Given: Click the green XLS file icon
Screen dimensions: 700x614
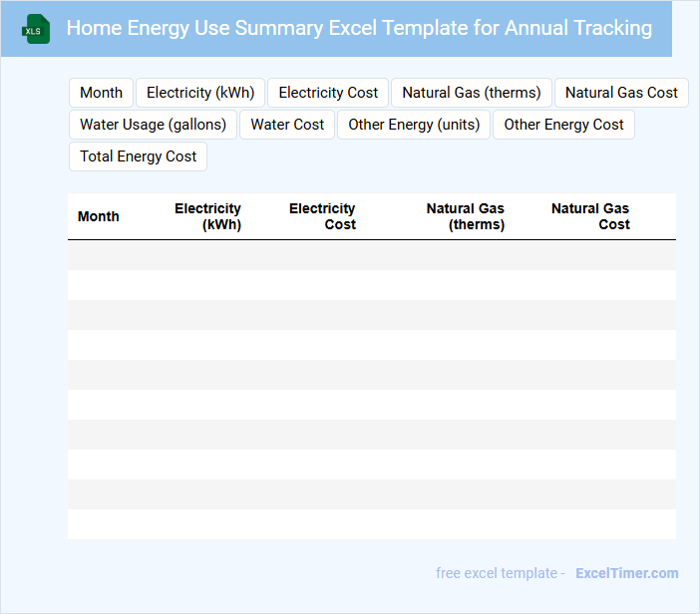Looking at the screenshot, I should (37, 29).
